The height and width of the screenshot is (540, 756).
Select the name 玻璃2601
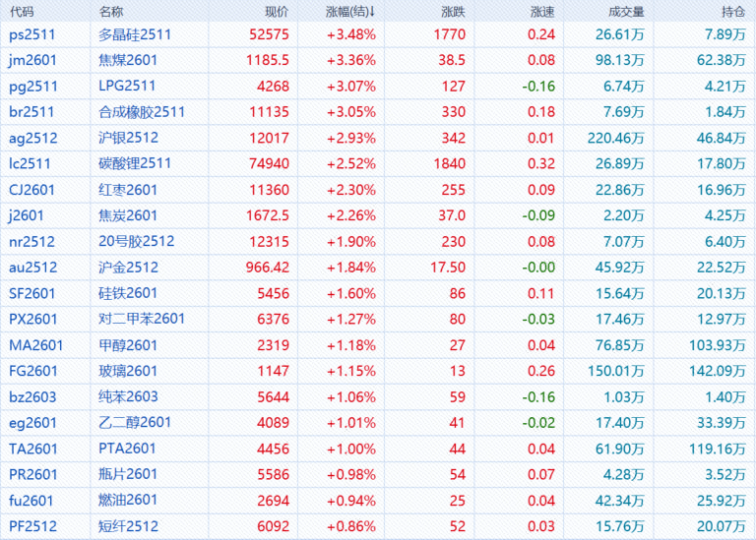128,371
